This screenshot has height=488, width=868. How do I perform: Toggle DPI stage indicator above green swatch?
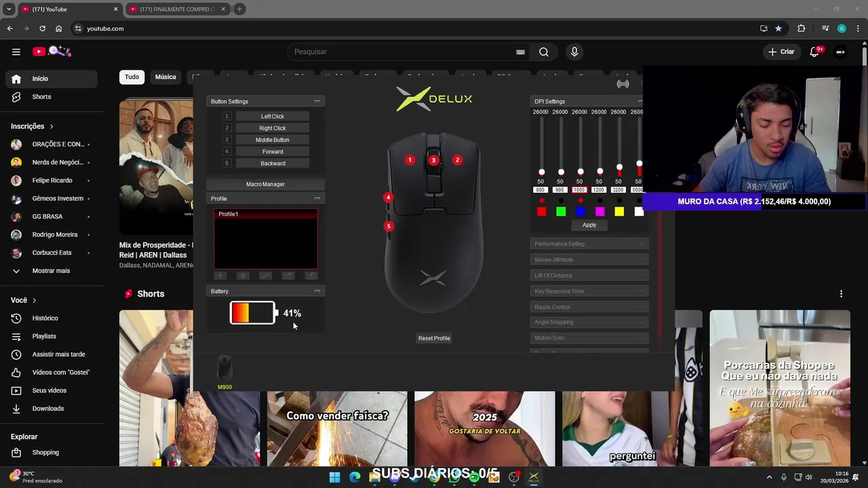click(x=561, y=201)
